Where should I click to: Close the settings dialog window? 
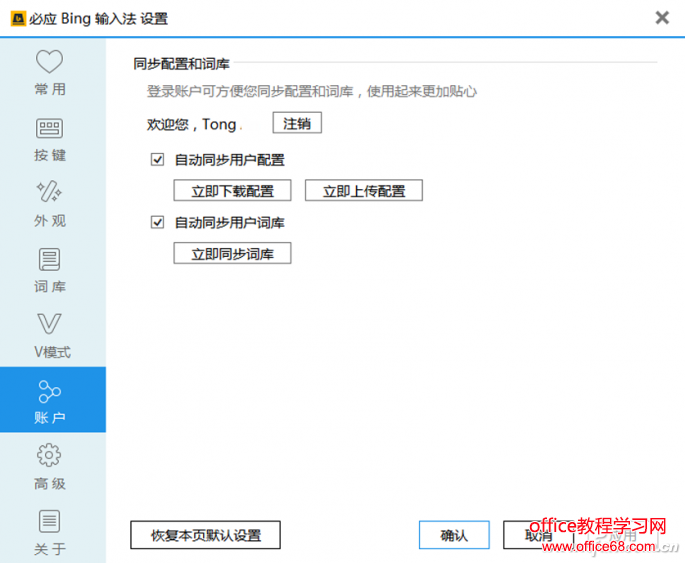pyautogui.click(x=662, y=18)
